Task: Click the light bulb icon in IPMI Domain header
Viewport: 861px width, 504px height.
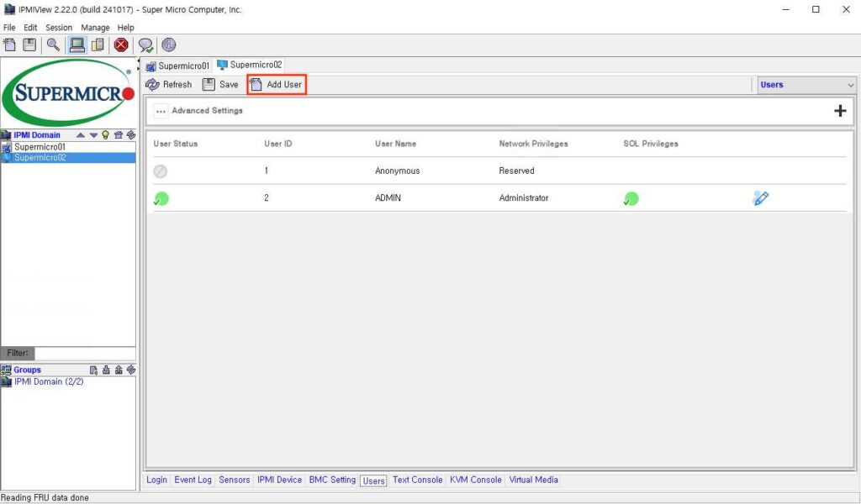Action: coord(105,135)
